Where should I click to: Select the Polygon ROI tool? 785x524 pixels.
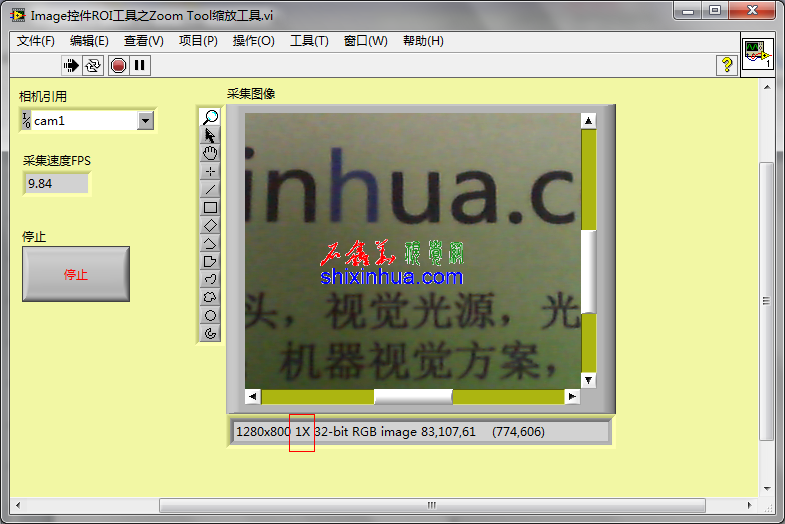coord(210,261)
